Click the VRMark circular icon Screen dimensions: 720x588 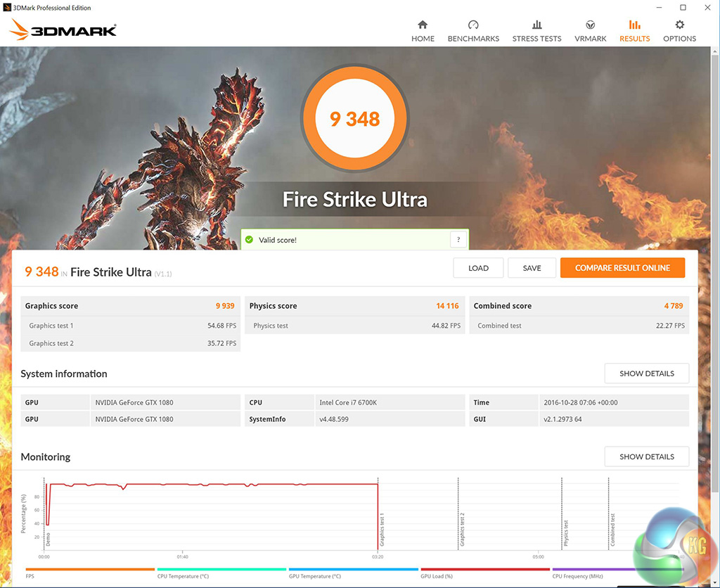591,25
